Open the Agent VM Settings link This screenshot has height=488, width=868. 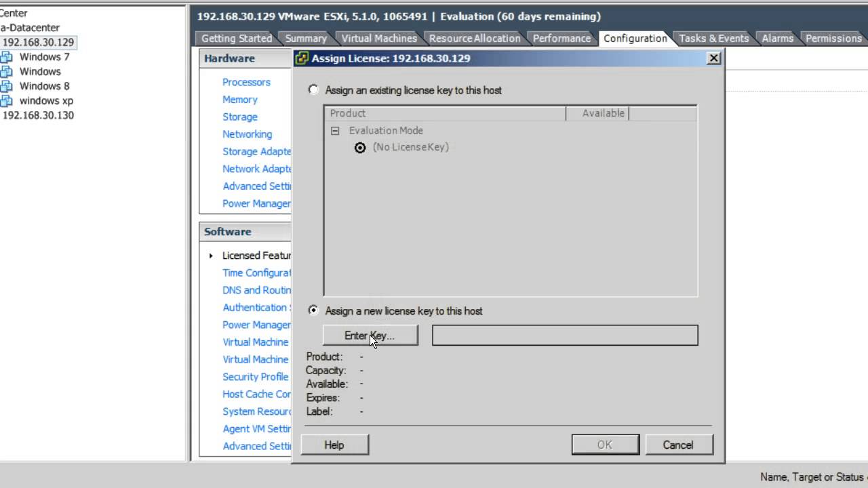click(257, 429)
